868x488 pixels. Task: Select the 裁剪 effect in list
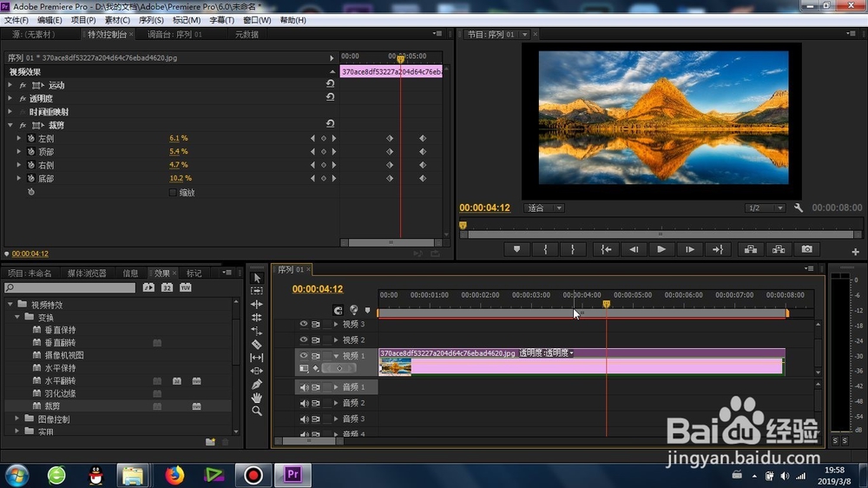coord(53,406)
